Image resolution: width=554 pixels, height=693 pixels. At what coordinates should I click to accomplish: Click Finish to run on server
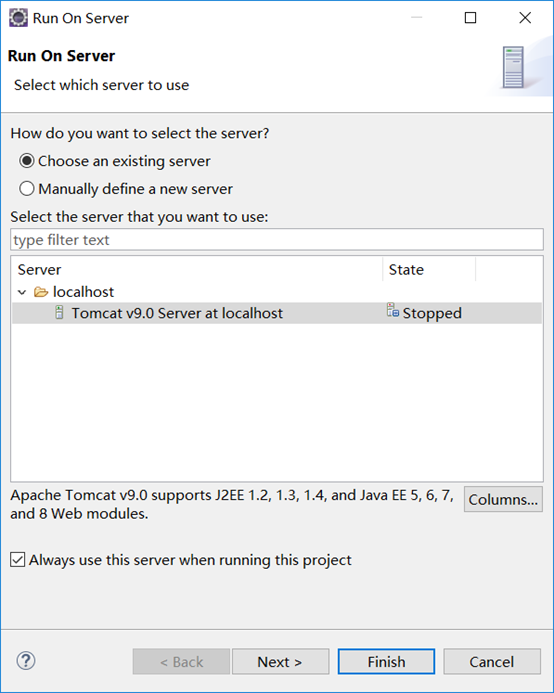(386, 662)
